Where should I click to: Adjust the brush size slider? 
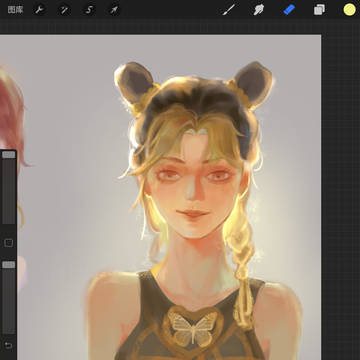click(9, 187)
